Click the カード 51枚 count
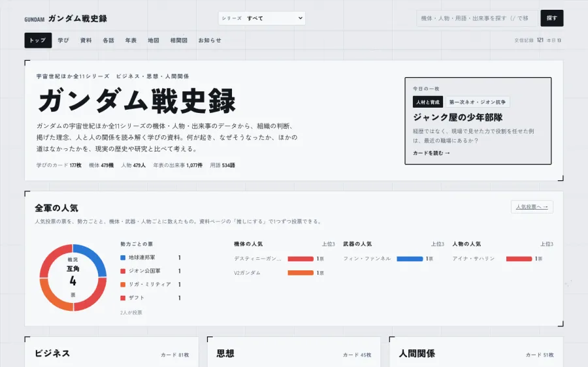The height and width of the screenshot is (367, 588). click(539, 355)
